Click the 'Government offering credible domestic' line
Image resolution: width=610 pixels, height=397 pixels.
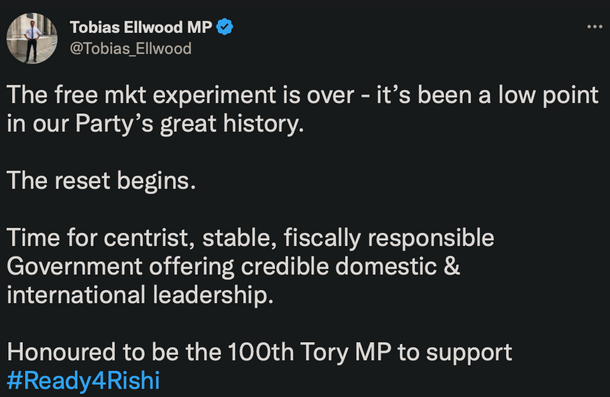(233, 266)
